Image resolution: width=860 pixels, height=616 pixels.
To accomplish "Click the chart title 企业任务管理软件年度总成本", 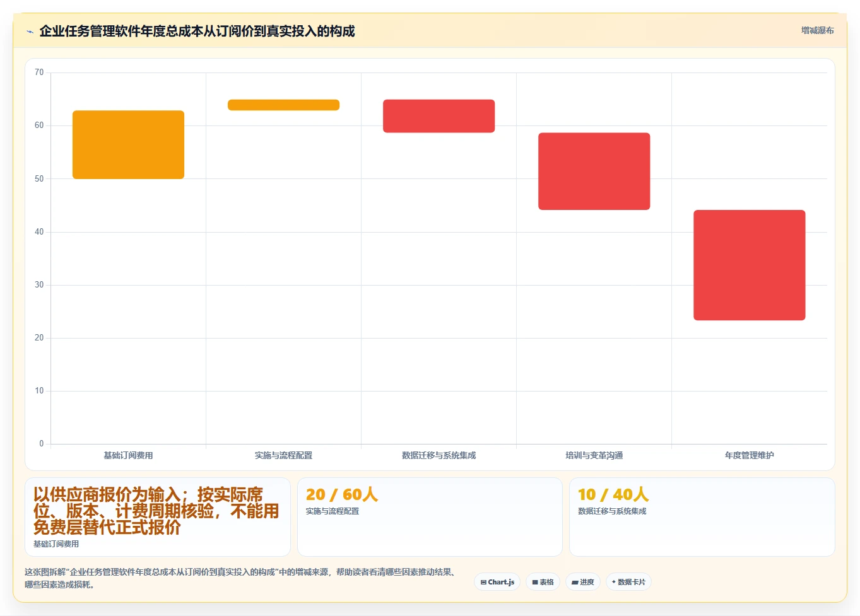I will pos(197,31).
